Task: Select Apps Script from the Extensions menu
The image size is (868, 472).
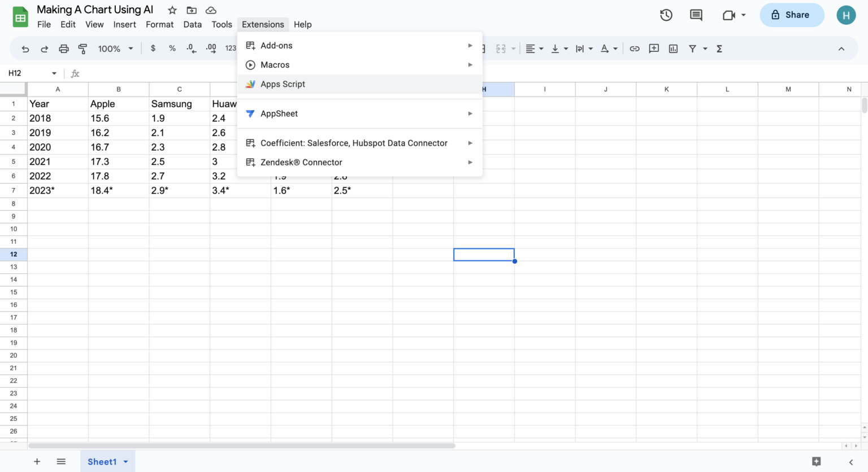Action: [x=283, y=84]
